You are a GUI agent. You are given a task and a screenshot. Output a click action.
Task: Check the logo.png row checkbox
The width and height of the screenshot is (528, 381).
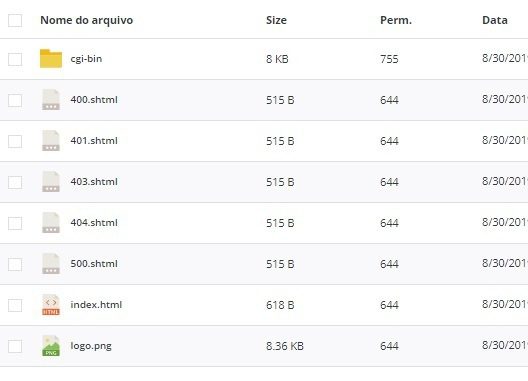15,346
